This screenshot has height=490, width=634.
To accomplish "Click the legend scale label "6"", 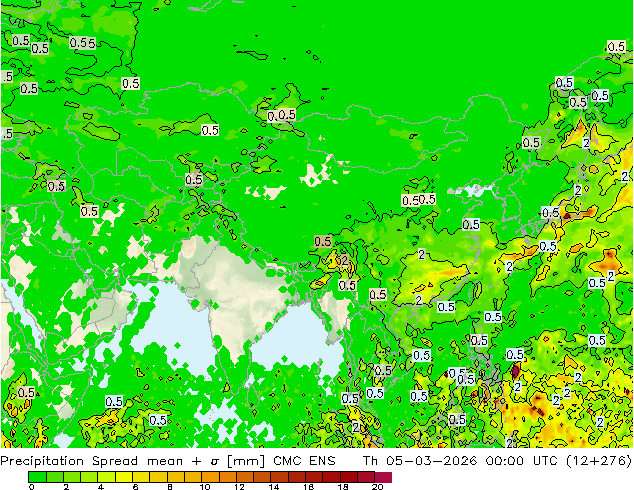I will click(x=135, y=487).
